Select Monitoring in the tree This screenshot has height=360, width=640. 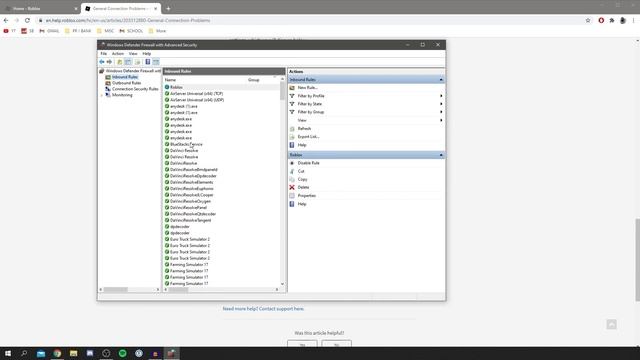tap(122, 95)
